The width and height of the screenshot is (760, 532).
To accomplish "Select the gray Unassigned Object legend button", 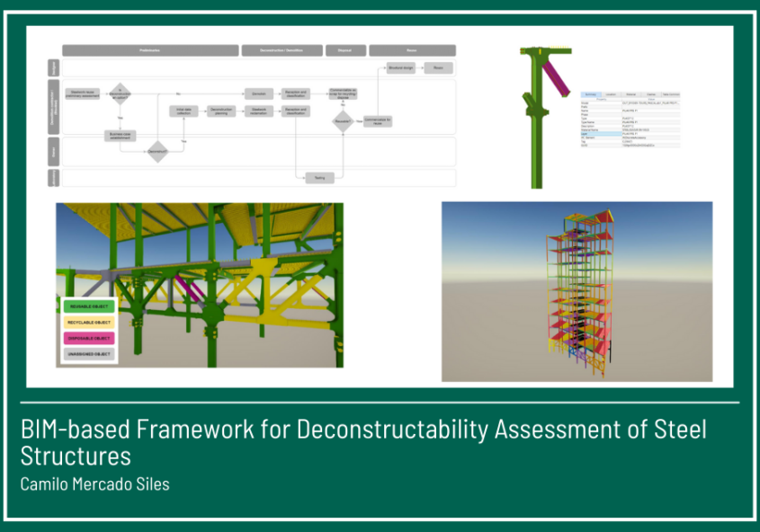I will tap(88, 354).
